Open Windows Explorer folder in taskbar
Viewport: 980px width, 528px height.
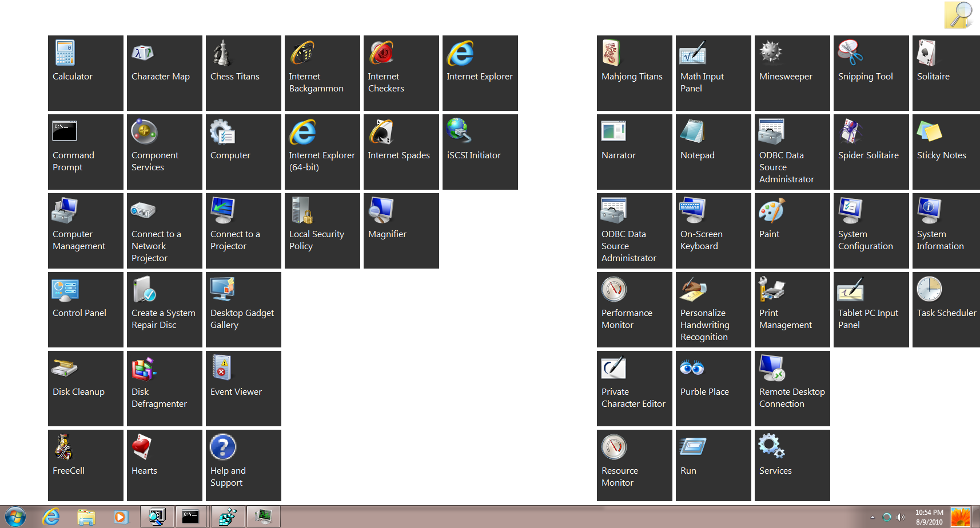[86, 517]
